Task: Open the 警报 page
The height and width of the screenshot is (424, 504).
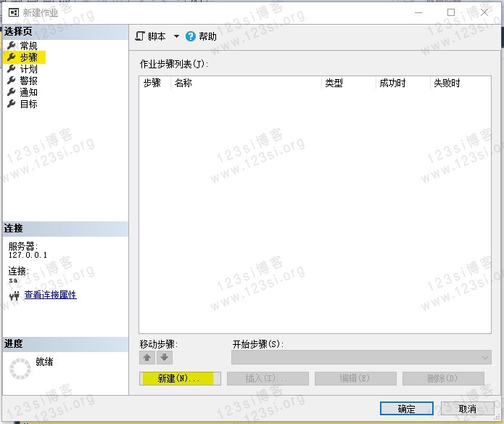Action: [28, 81]
